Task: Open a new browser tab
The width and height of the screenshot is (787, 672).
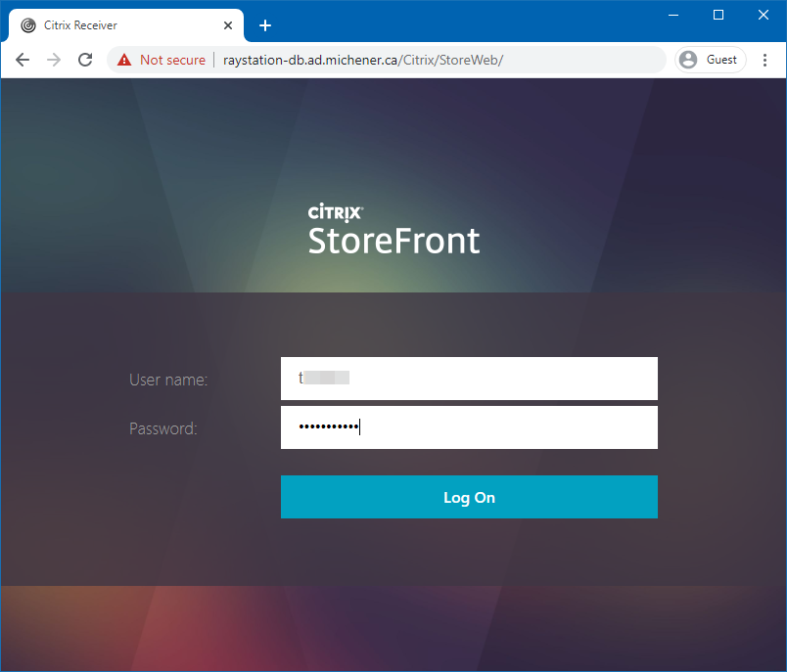Action: [265, 25]
